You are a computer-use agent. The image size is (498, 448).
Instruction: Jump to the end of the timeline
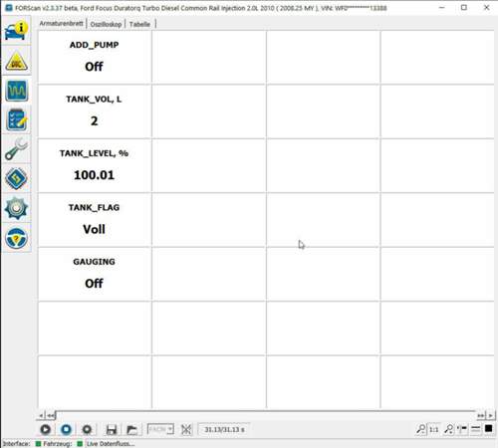click(480, 415)
